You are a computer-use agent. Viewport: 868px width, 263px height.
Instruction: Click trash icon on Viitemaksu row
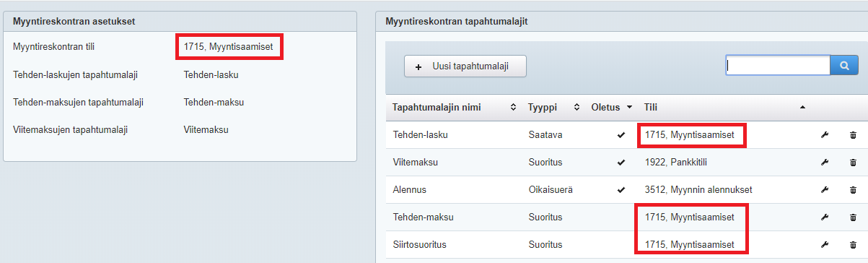[853, 163]
